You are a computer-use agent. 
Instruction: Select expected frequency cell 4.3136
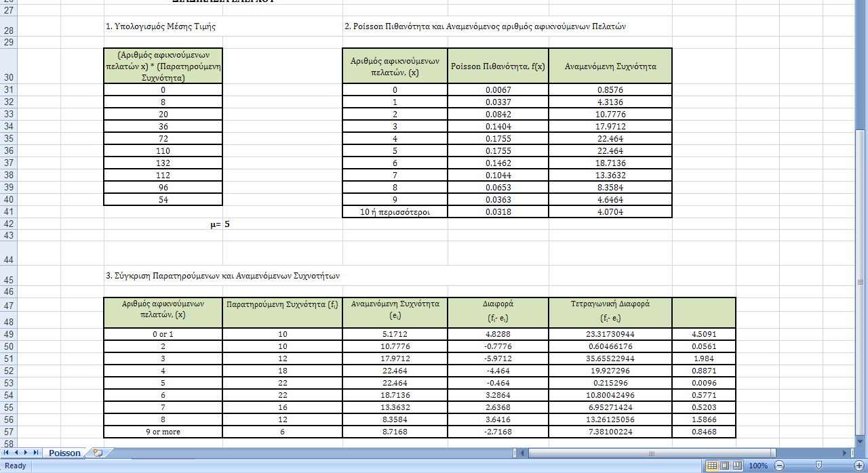(610, 102)
